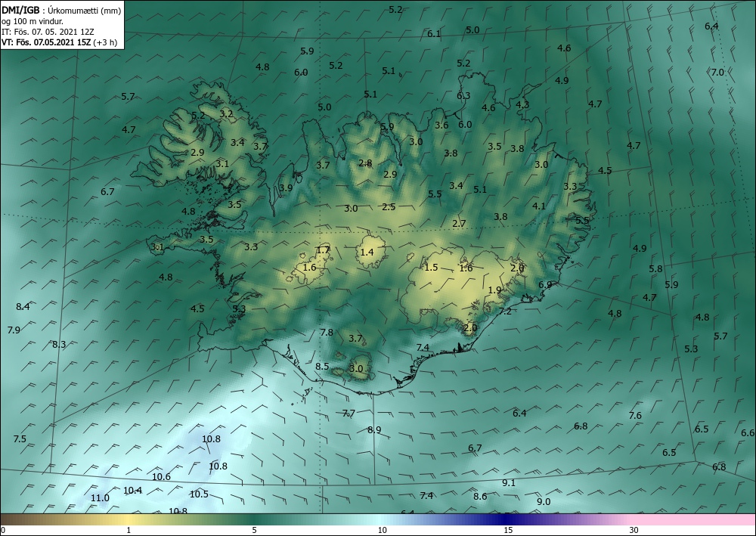Click the 7.9 value on the map
The width and height of the screenshot is (756, 536).
coord(14,330)
